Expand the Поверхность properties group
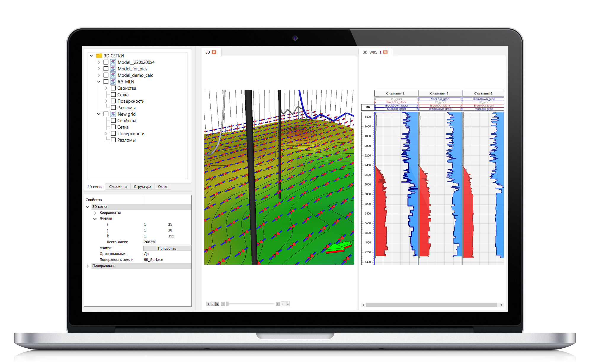 click(x=88, y=266)
